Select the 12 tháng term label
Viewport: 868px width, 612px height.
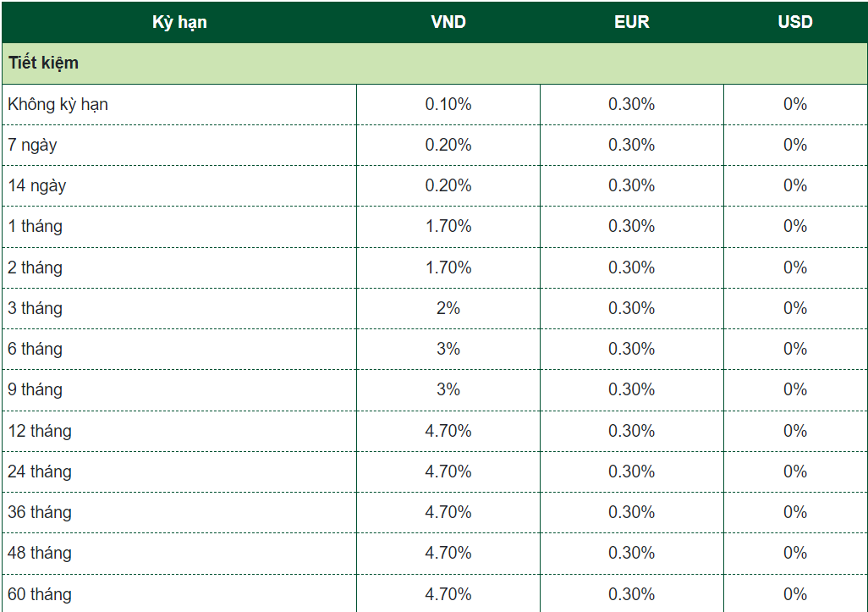pyautogui.click(x=40, y=431)
